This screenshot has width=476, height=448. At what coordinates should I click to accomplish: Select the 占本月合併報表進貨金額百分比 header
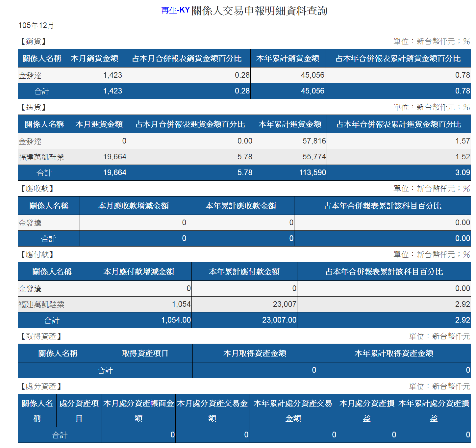[x=190, y=124]
